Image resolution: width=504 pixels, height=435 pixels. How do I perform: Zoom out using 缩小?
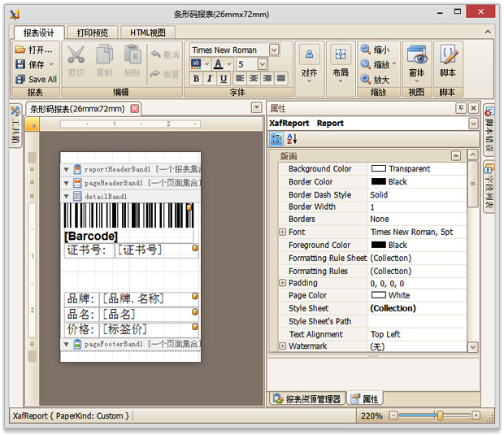coord(375,50)
